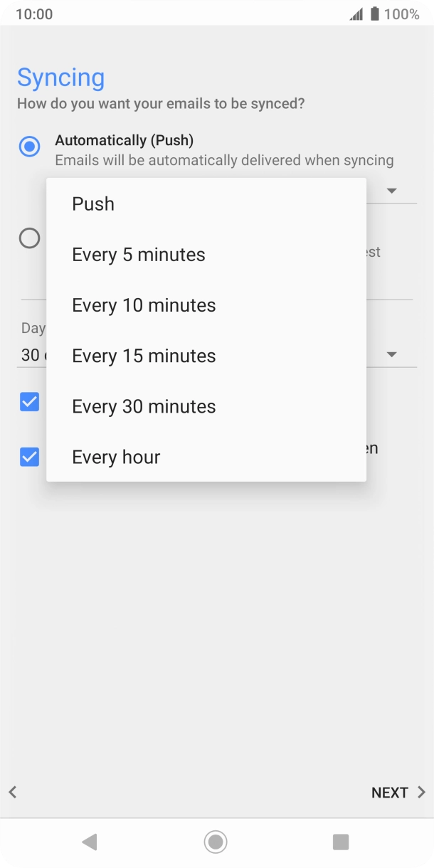
Task: Open the sync frequency dropdown arrow
Action: (x=392, y=190)
